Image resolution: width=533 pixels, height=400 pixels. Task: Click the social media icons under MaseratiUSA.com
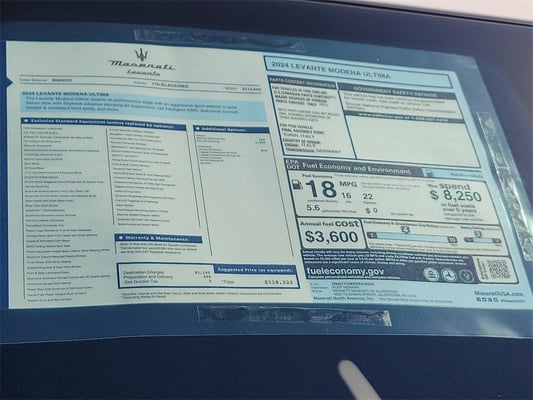click(487, 300)
